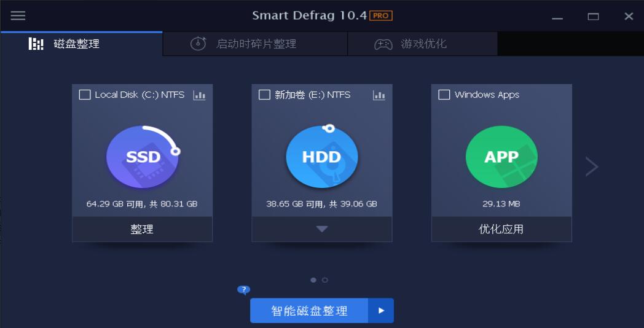Image resolution: width=644 pixels, height=328 pixels.
Task: Click the PRO badge in the title
Action: [x=381, y=15]
